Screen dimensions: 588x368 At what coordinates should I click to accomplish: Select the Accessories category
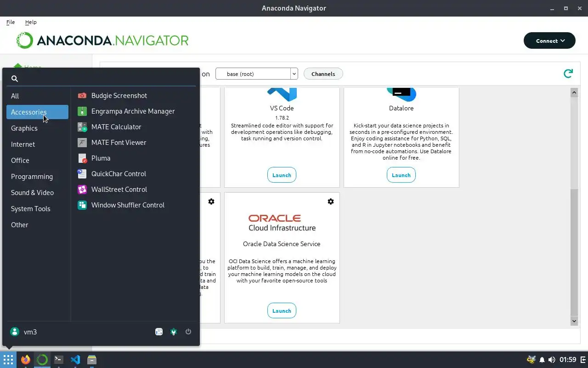coord(37,112)
